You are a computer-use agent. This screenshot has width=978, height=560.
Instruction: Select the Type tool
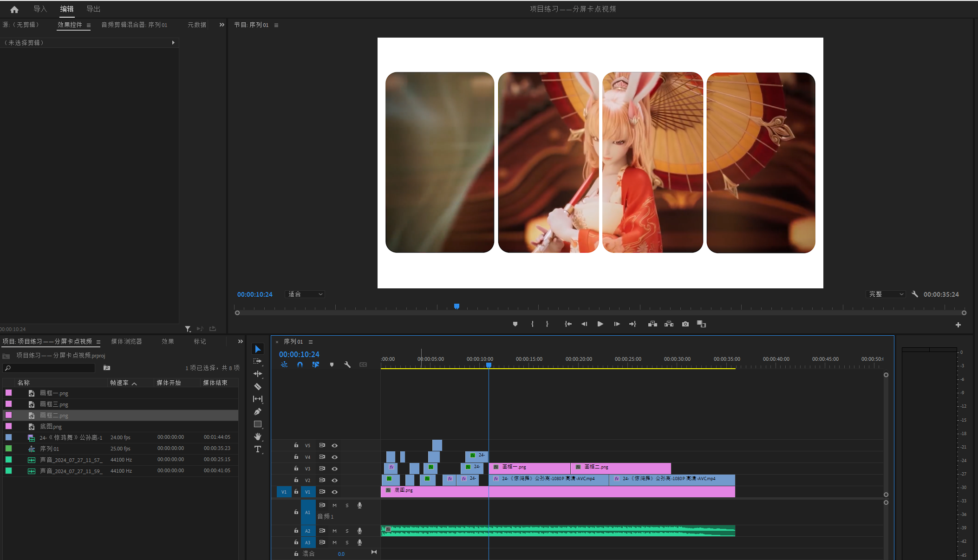point(258,449)
